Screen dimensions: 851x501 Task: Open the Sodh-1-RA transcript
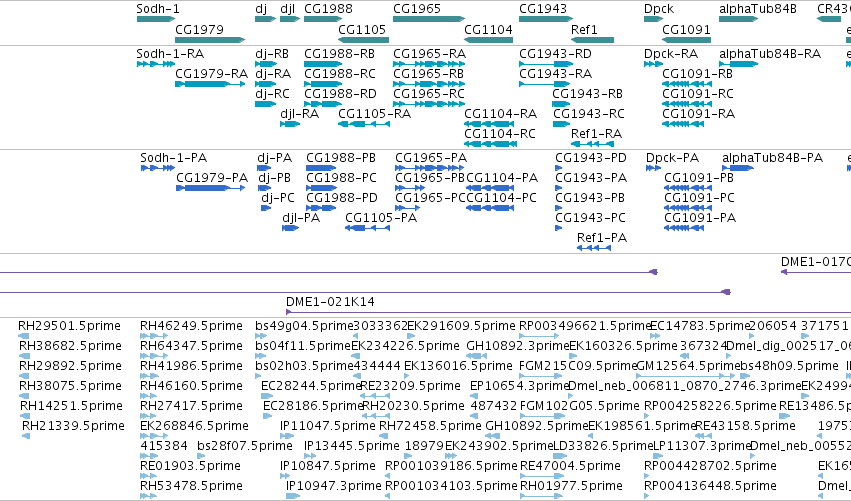156,64
